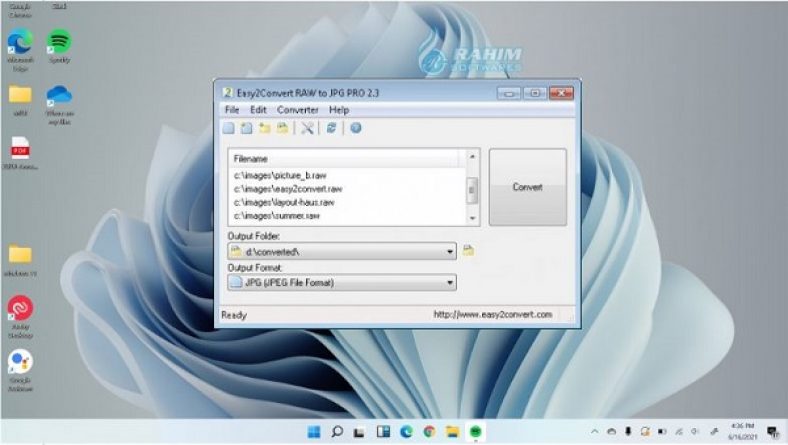Open the windows 11 desktop folder

(x=20, y=260)
